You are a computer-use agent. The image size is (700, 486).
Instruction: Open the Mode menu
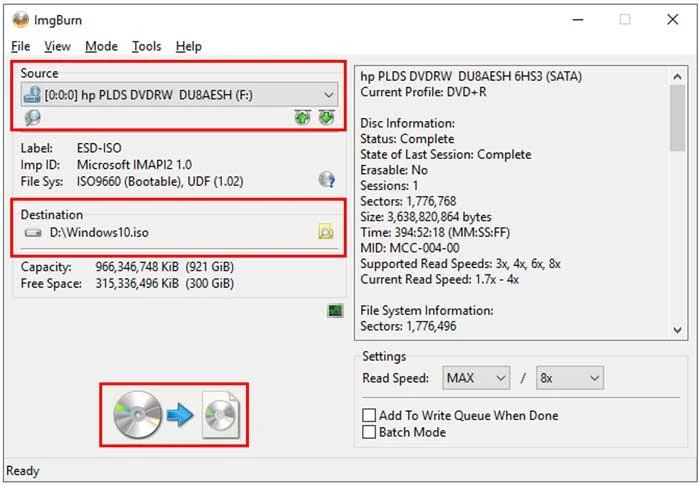[101, 46]
